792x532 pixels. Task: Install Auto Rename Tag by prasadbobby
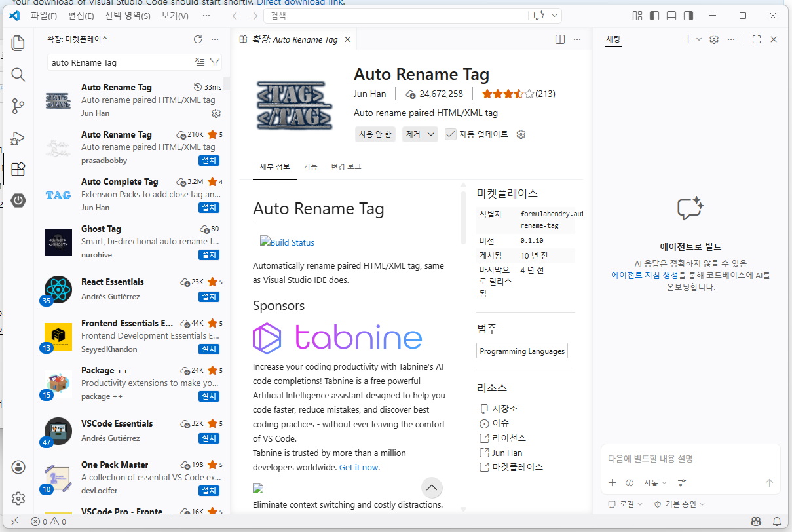tap(209, 161)
